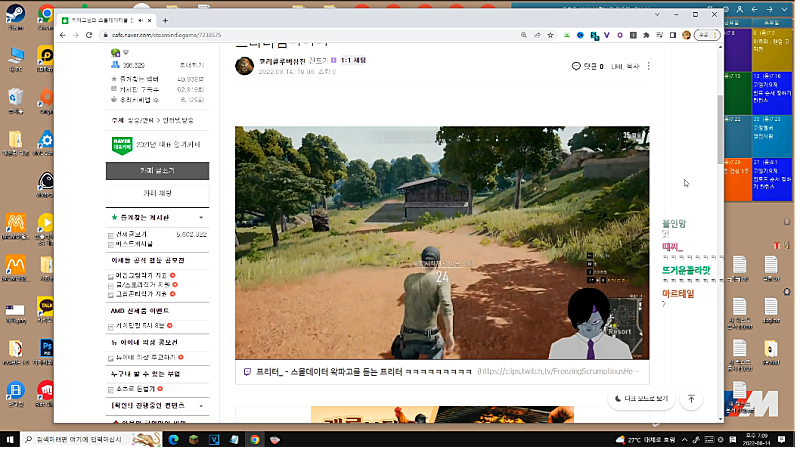Open the new tab plus button
This screenshot has width=800, height=450.
point(165,20)
